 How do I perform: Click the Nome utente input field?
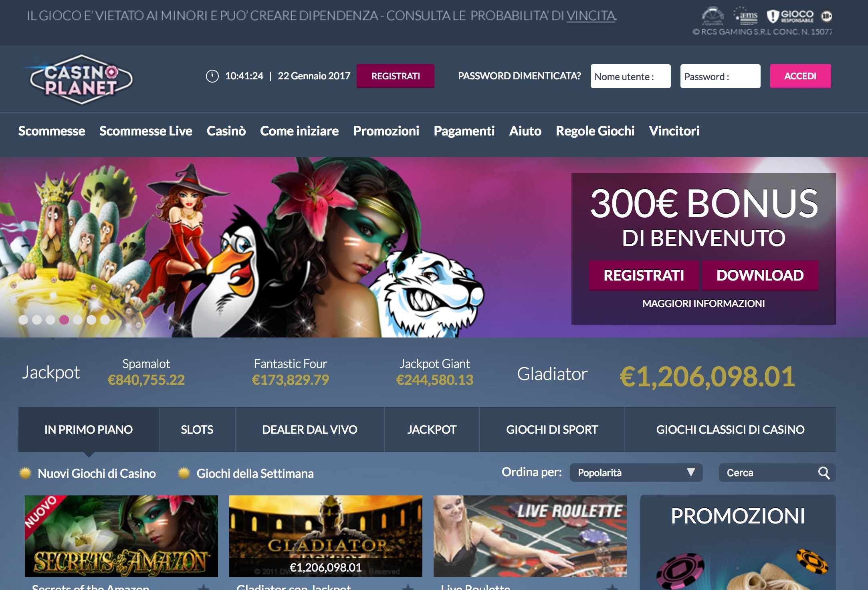click(x=630, y=76)
